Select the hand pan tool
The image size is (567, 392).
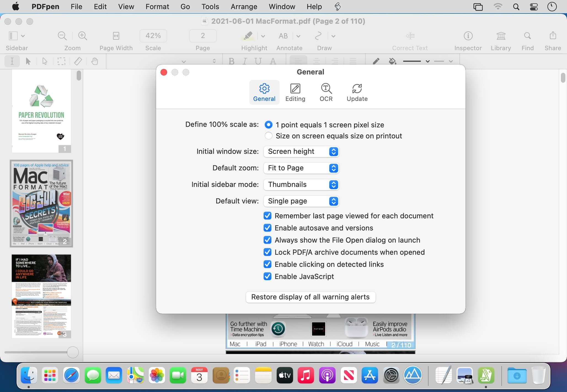tap(95, 61)
